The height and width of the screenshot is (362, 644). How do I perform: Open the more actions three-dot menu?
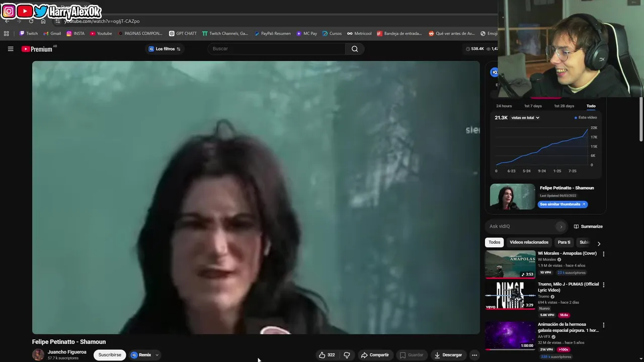[x=474, y=355]
